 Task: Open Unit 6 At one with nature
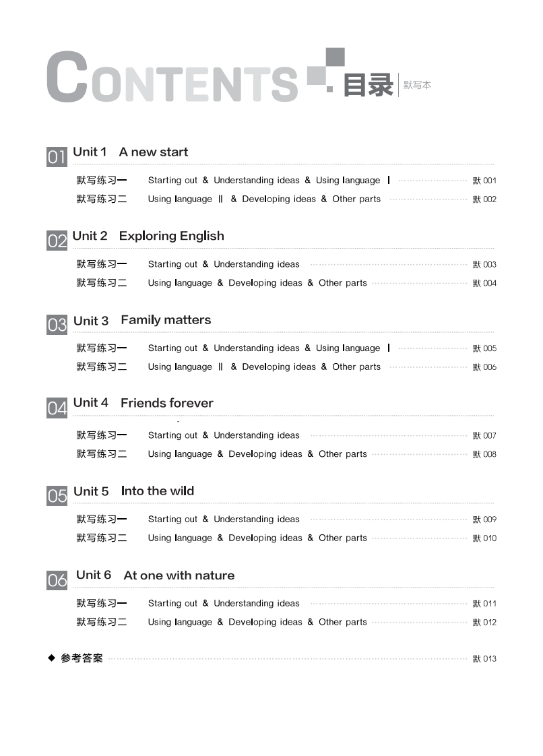(x=156, y=575)
